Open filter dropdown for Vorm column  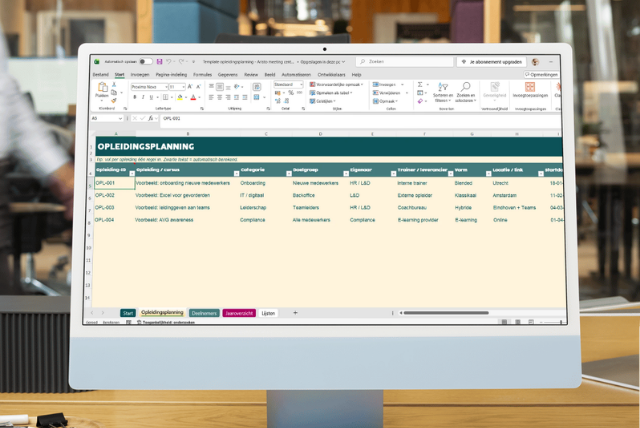pyautogui.click(x=488, y=174)
